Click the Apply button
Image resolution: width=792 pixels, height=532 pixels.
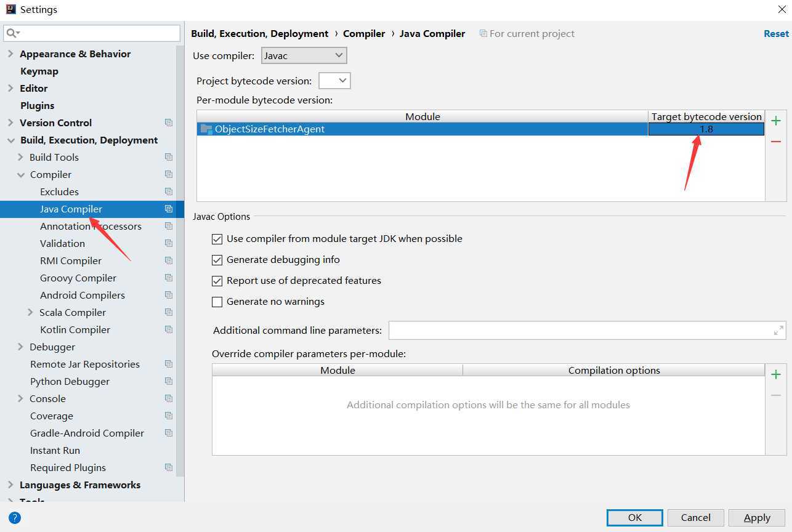[x=757, y=517]
